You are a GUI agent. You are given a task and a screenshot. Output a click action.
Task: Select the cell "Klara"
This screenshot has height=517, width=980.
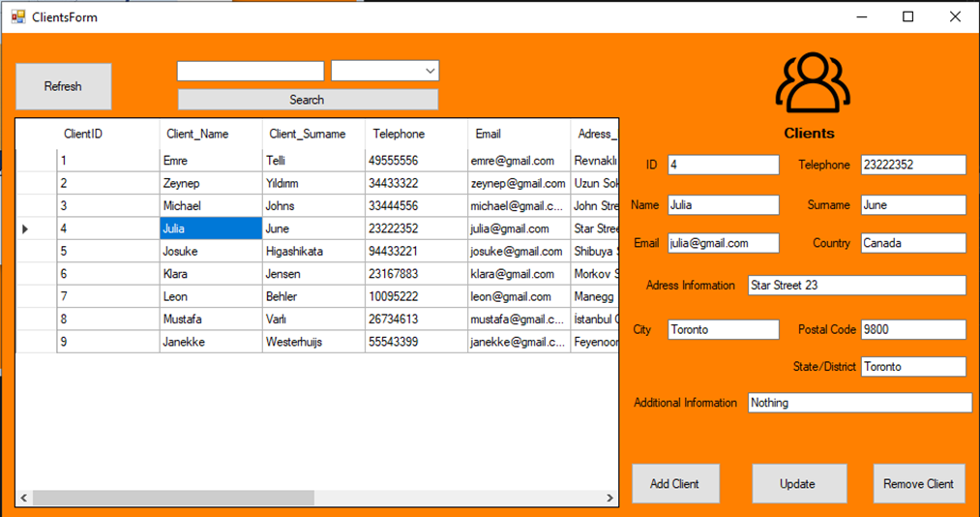[x=211, y=274]
